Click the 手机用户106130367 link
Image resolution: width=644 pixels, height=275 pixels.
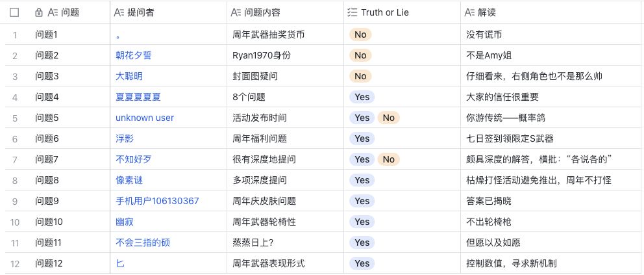(x=157, y=201)
